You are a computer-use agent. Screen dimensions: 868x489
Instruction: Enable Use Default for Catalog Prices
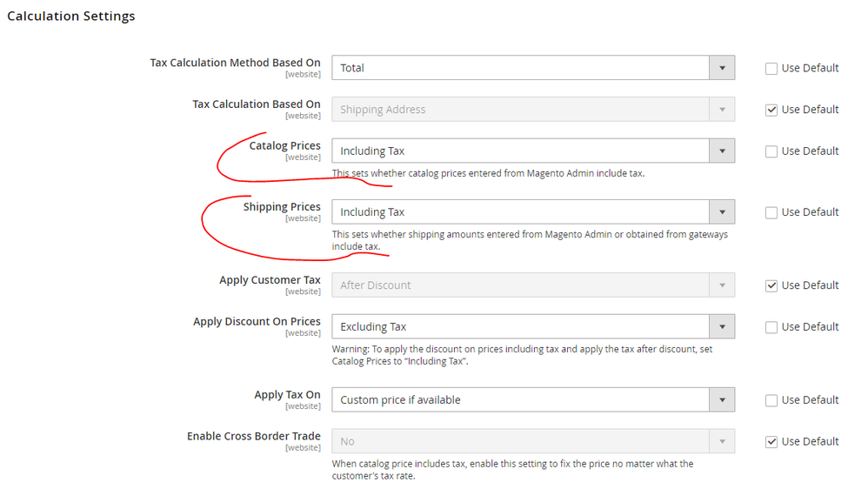[x=771, y=152]
